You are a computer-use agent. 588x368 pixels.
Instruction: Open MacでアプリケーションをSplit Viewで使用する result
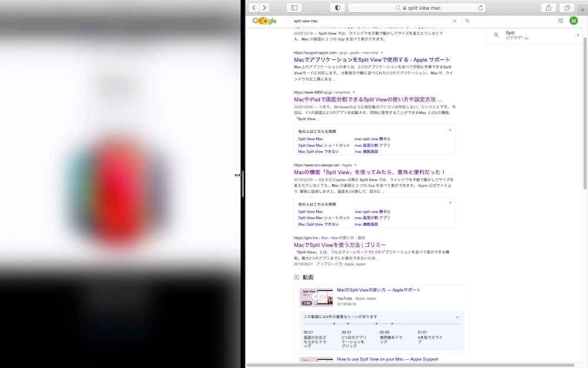click(x=372, y=59)
